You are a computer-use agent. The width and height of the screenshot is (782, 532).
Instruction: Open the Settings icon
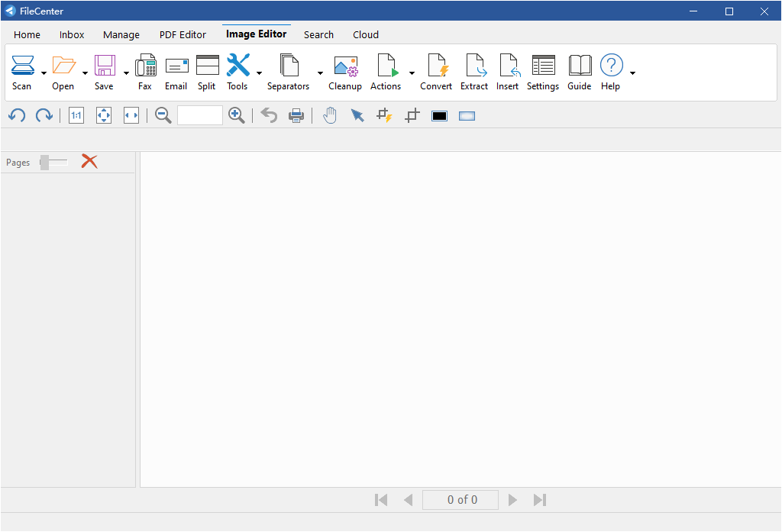(x=544, y=66)
